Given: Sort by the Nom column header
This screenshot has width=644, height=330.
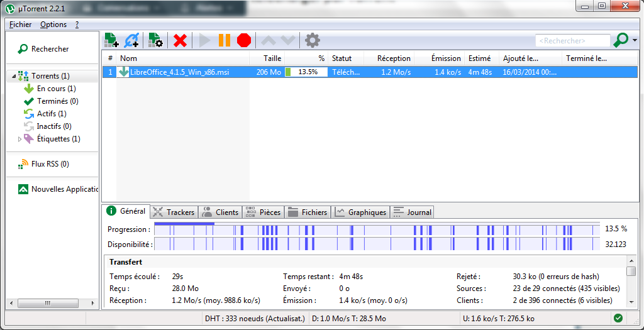Looking at the screenshot, I should tap(183, 58).
